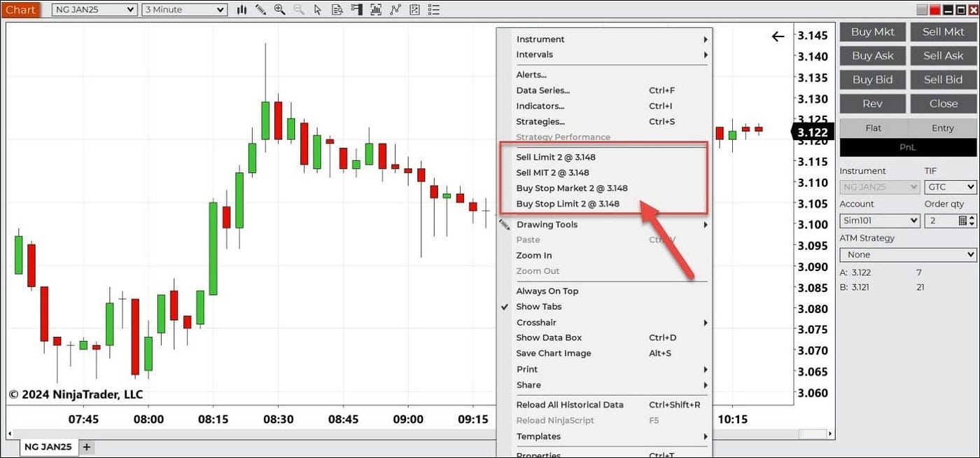
Task: Expand the Templates submenu
Action: click(605, 436)
